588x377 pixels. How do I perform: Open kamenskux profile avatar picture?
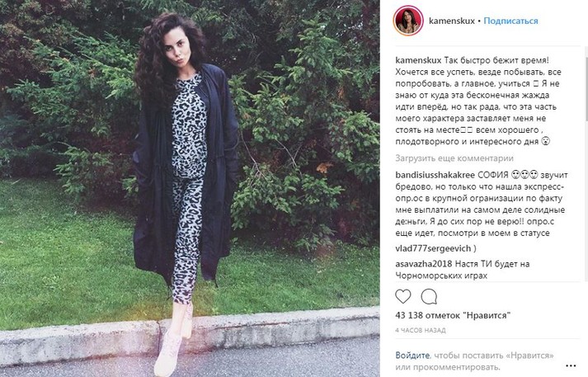coord(408,21)
